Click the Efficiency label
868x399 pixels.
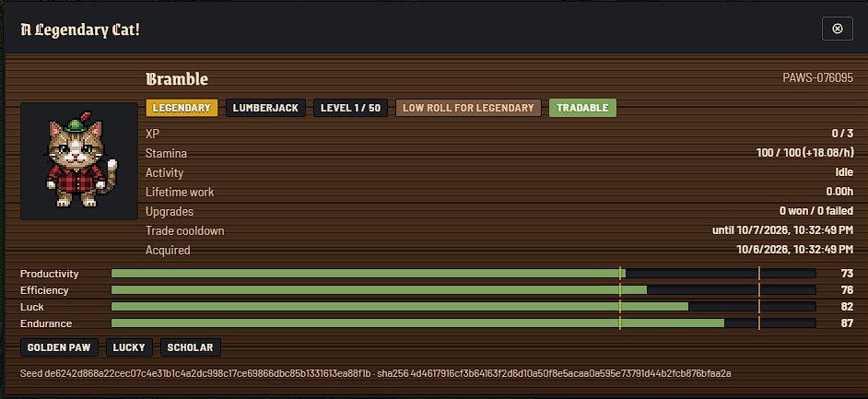pos(44,290)
